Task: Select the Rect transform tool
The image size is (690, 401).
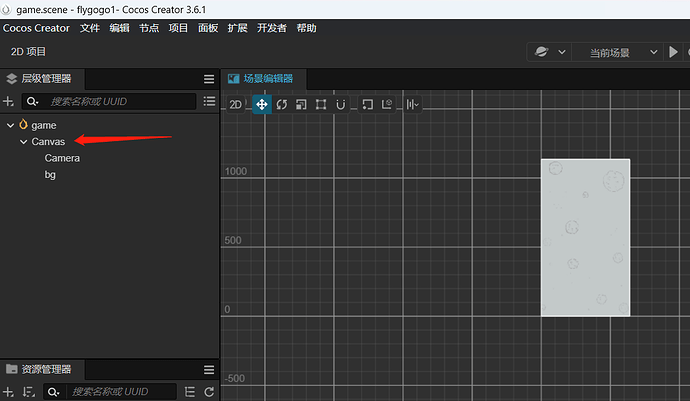Action: tap(321, 104)
